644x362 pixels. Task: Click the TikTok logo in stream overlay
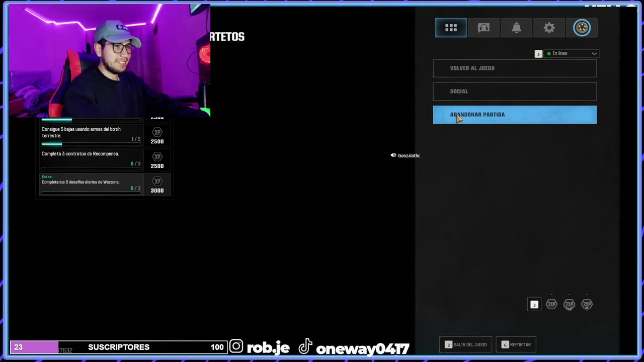[x=305, y=346]
